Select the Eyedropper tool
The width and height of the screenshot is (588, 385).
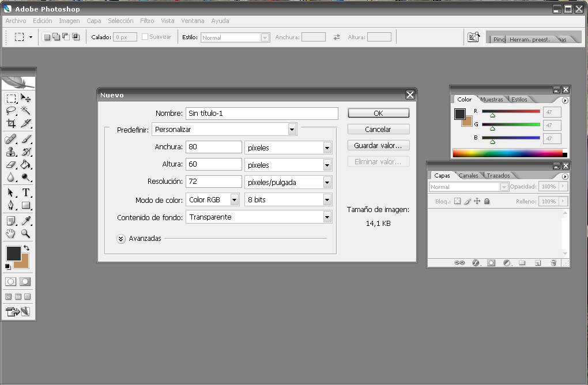click(x=25, y=221)
